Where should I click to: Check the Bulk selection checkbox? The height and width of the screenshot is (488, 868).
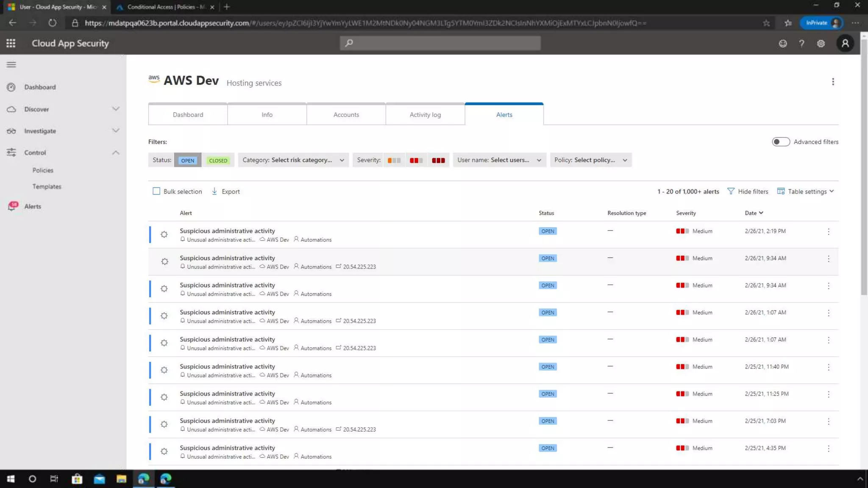[156, 191]
